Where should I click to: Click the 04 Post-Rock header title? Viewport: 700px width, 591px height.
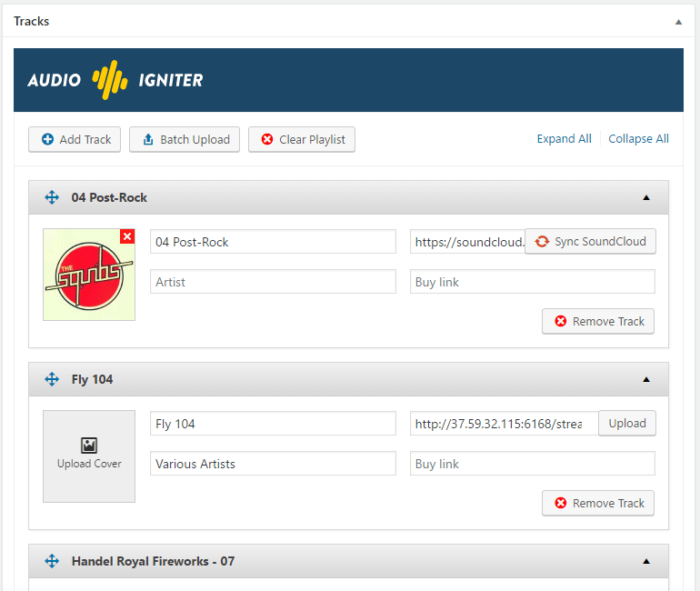(109, 197)
